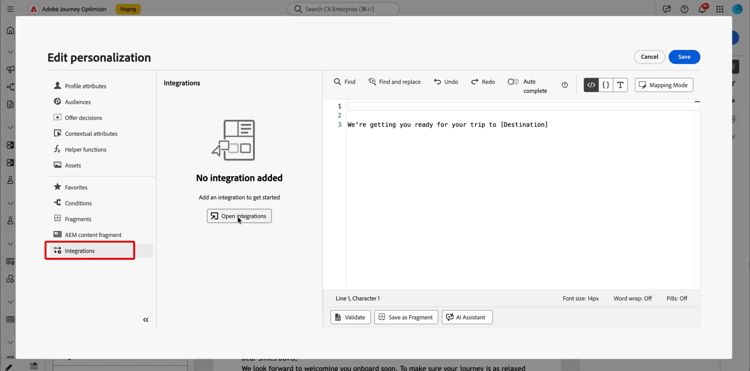Click the blue Save button

[684, 57]
